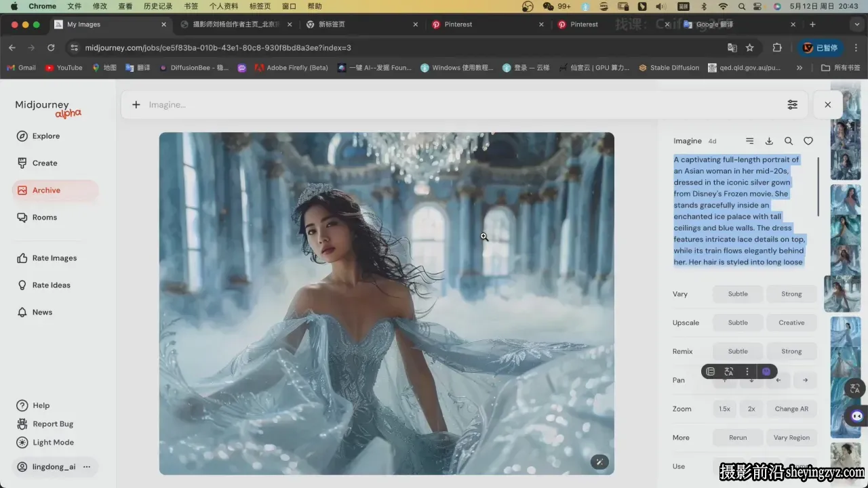
Task: Click the Vary Subtle button
Action: (x=738, y=294)
